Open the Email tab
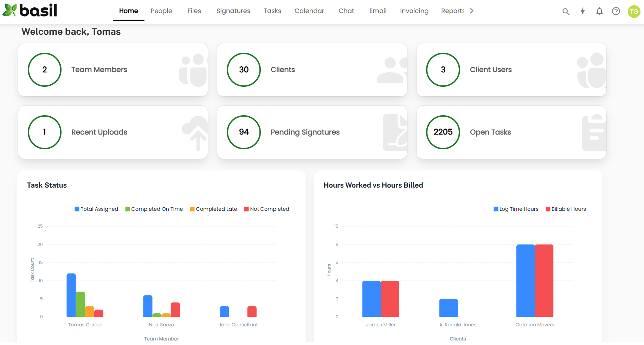 click(378, 11)
